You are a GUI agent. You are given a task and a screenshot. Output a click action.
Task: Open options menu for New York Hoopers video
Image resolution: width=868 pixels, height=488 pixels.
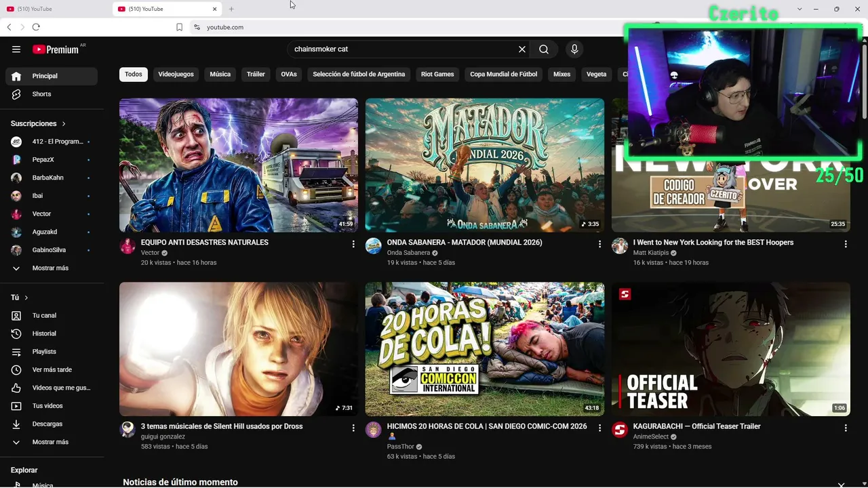846,244
